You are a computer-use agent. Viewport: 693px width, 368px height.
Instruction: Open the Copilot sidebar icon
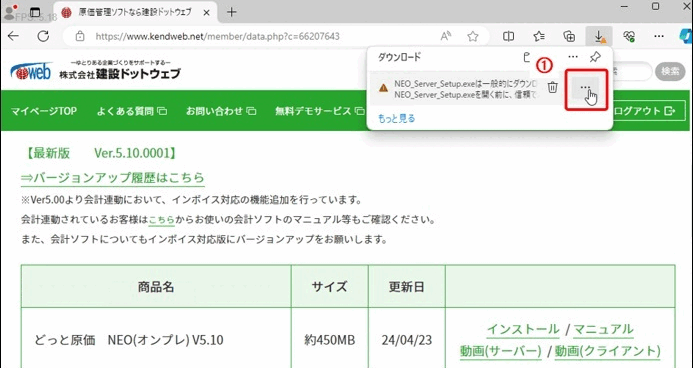point(686,36)
